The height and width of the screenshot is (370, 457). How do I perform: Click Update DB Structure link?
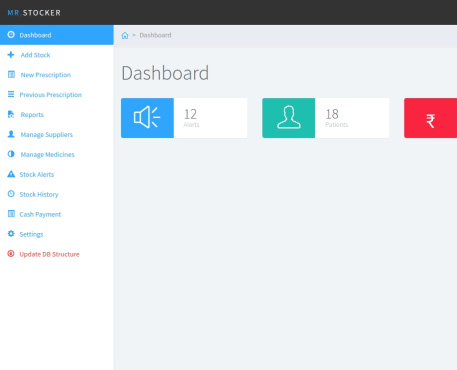pyautogui.click(x=57, y=254)
